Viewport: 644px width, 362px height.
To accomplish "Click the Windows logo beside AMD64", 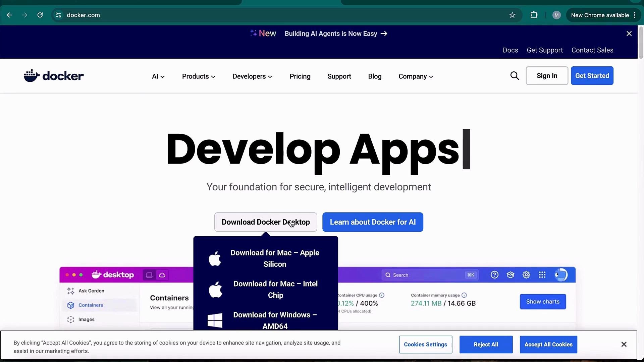I will (215, 320).
